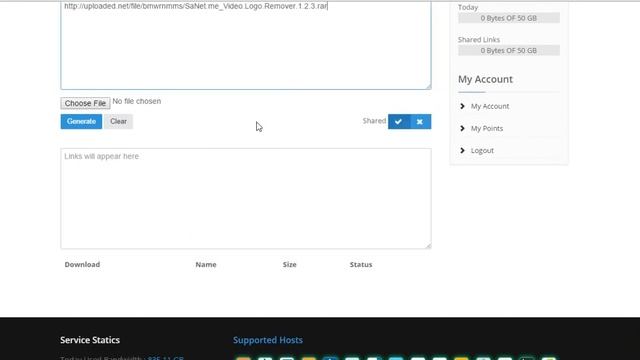Click the Download column header

82,264
